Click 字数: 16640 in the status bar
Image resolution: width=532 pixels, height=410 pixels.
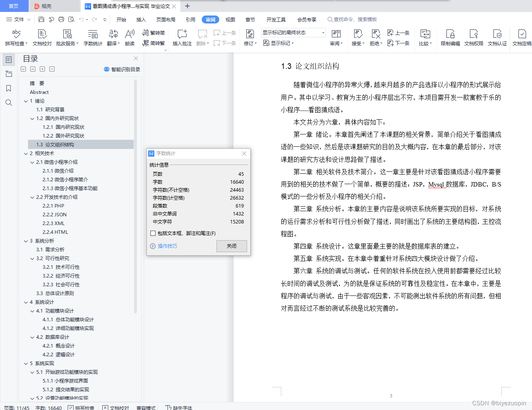(49, 408)
